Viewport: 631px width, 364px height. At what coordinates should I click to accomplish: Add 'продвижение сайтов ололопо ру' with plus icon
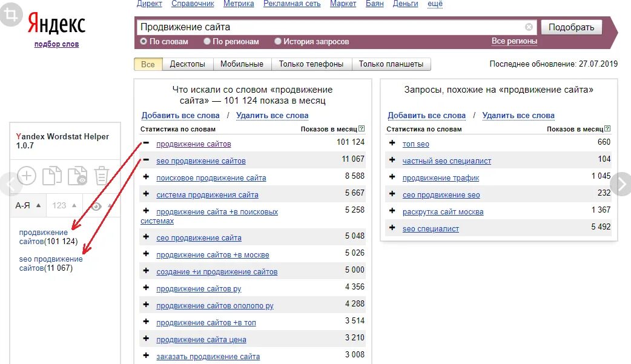146,305
